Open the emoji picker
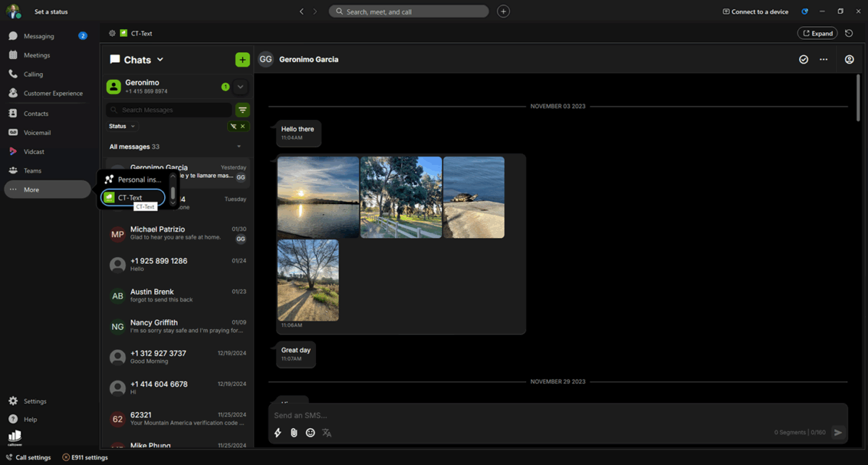This screenshot has height=465, width=868. [x=310, y=432]
